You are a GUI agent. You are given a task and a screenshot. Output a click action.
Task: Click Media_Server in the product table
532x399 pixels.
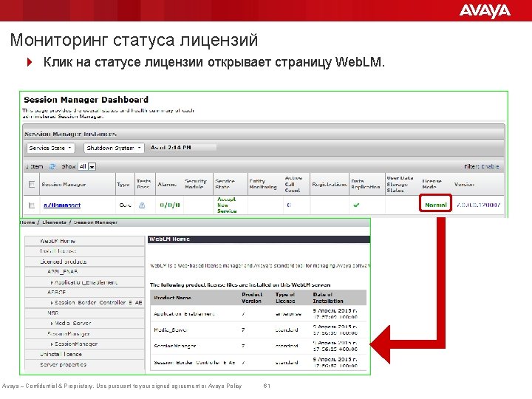pyautogui.click(x=170, y=330)
